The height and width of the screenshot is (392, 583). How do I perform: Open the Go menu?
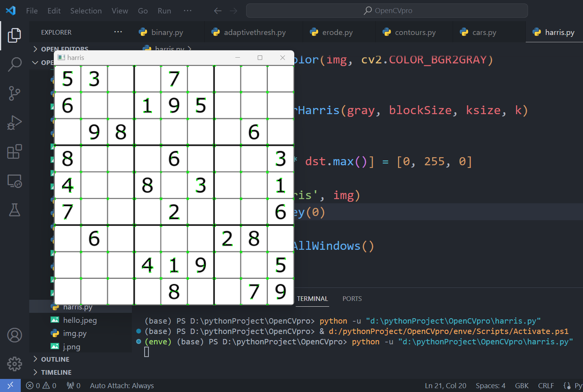(x=143, y=11)
